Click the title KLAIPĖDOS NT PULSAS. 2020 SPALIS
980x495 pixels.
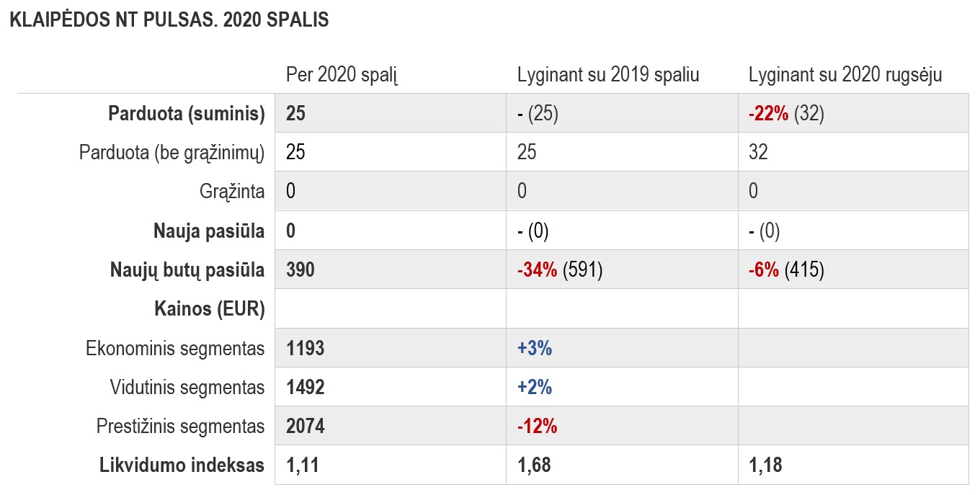point(169,20)
